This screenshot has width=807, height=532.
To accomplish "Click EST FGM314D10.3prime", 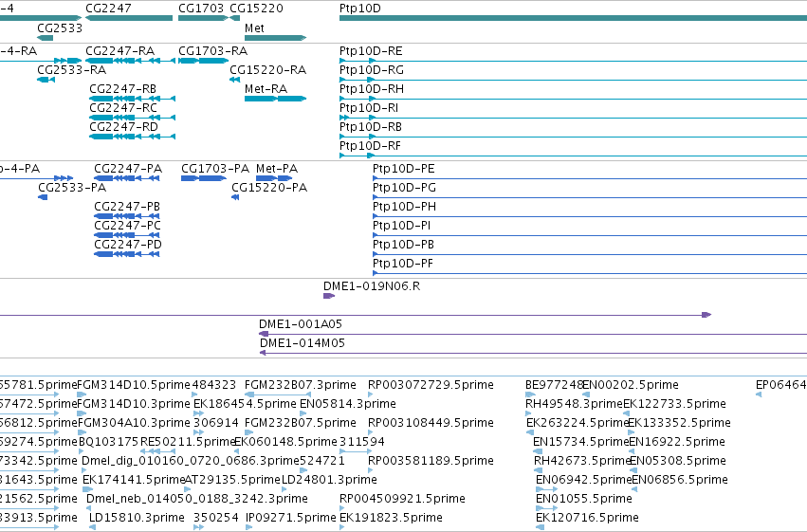I will (x=82, y=413).
